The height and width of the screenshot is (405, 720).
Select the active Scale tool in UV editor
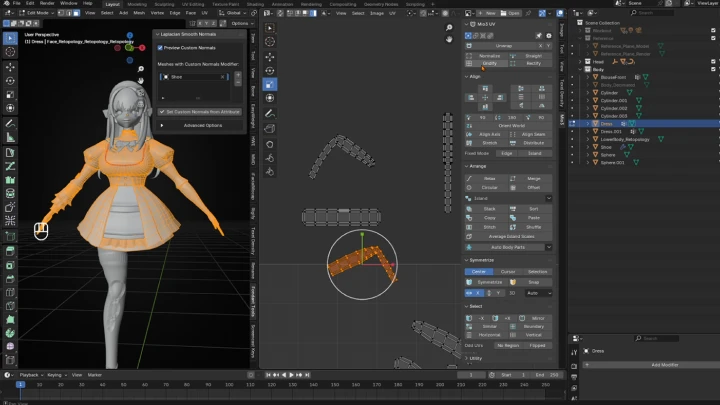pyautogui.click(x=270, y=84)
